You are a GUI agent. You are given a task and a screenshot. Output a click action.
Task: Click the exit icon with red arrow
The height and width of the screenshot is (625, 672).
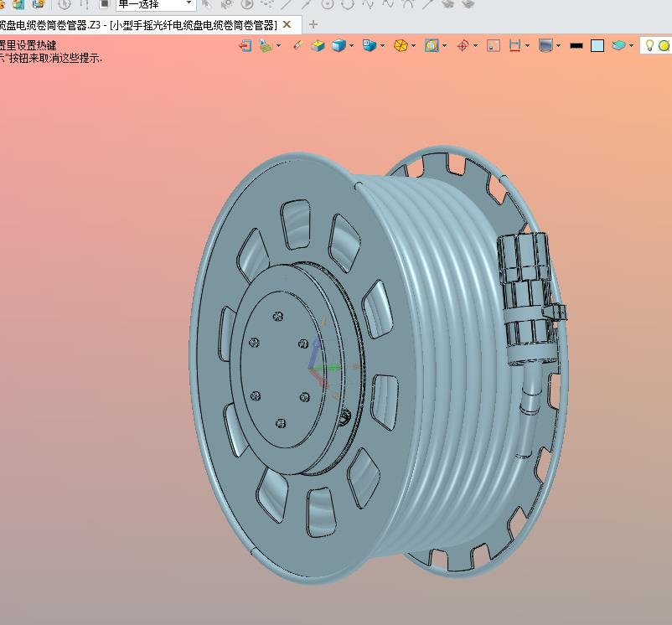246,45
